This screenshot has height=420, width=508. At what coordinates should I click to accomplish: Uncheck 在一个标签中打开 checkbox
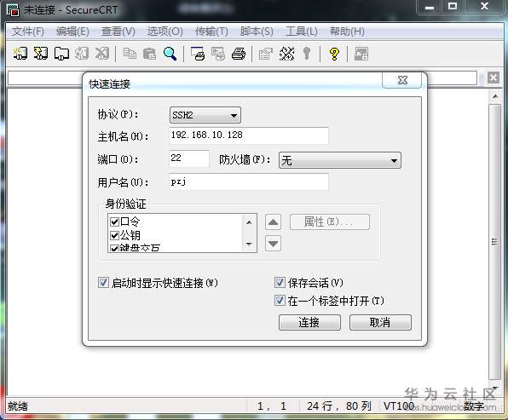280,301
